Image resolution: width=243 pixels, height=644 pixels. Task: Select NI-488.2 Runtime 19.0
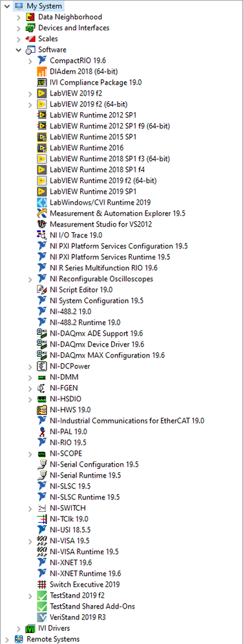[85, 323]
